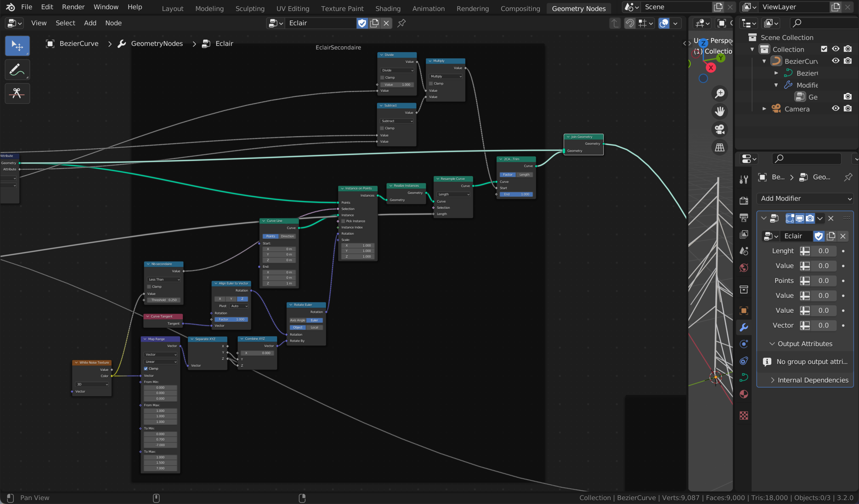This screenshot has height=504, width=859.
Task: Open the Material properties tab
Action: coord(744,394)
